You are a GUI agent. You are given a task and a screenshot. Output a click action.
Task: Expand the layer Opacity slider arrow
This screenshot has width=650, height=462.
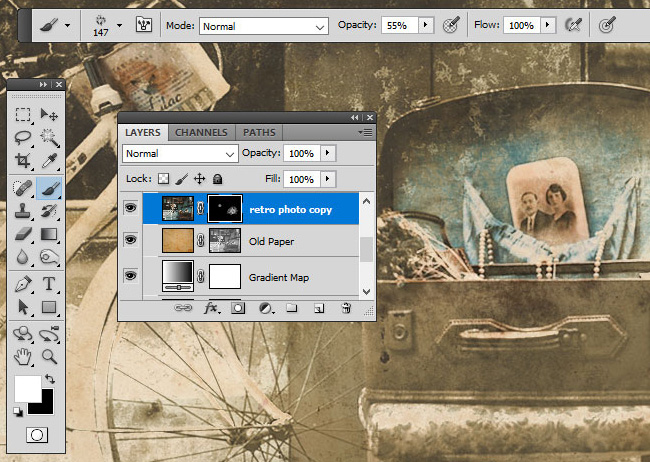point(329,153)
